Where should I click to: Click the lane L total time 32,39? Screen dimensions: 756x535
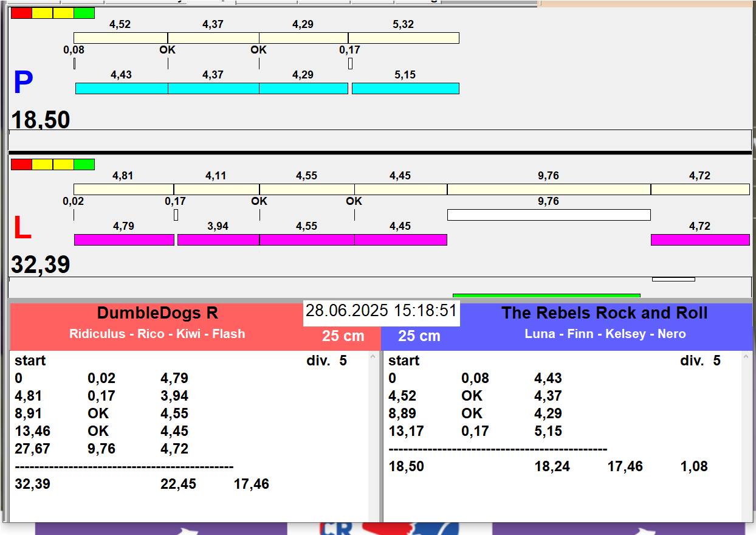41,265
